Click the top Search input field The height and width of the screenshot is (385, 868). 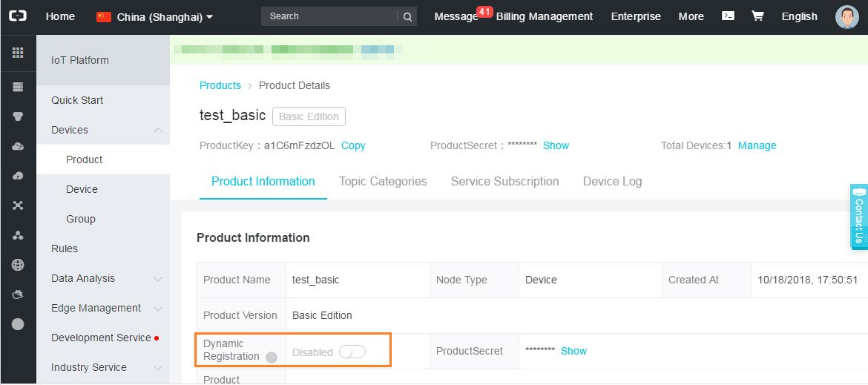pos(328,16)
